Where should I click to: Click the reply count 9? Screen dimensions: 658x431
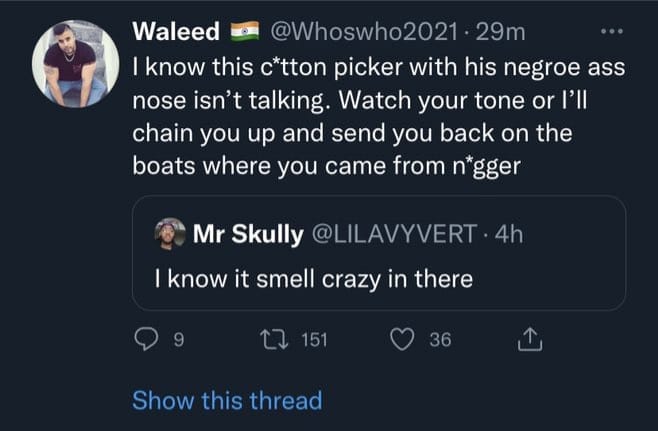point(179,340)
